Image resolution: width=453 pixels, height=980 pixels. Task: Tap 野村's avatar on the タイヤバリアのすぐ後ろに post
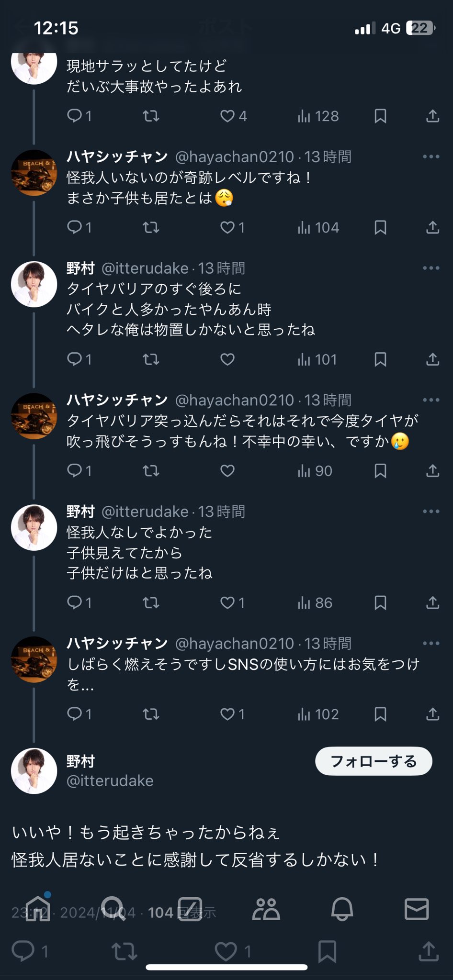[x=34, y=284]
